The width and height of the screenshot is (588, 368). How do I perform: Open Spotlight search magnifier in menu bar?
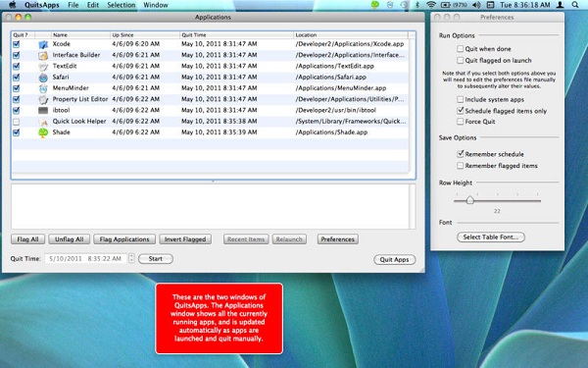(575, 5)
